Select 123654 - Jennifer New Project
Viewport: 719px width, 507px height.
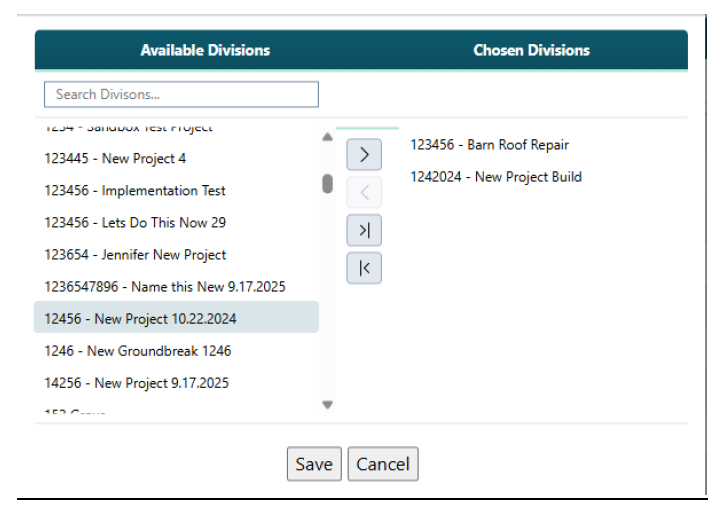point(135,254)
